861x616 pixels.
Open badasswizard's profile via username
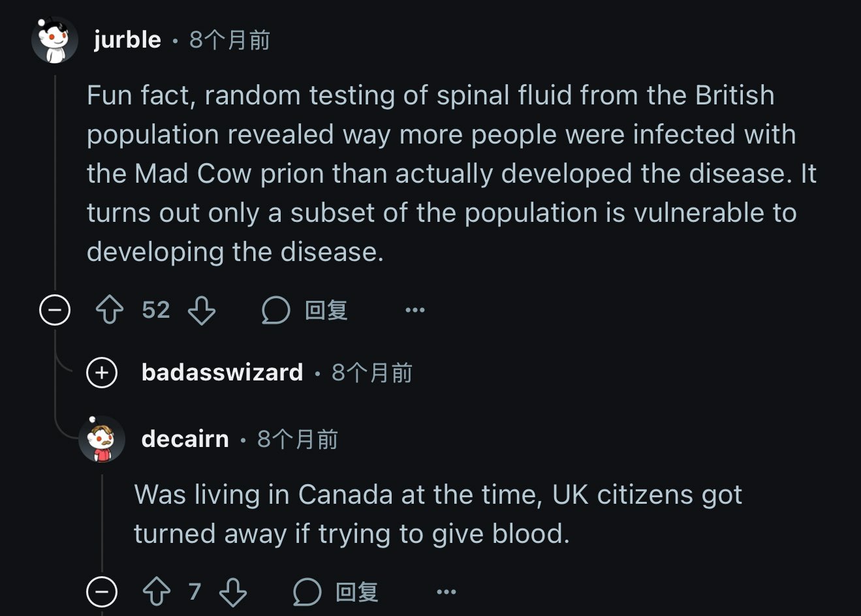pyautogui.click(x=222, y=373)
